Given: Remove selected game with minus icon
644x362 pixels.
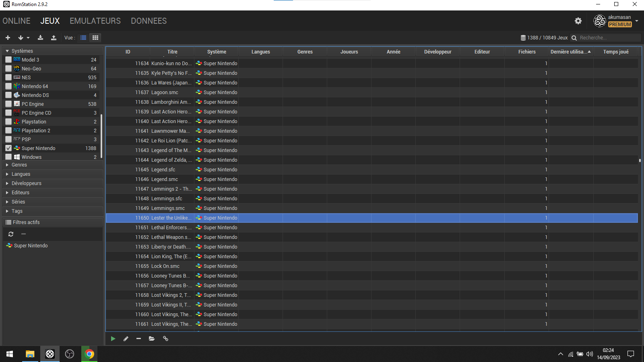Looking at the screenshot, I should click(x=138, y=339).
